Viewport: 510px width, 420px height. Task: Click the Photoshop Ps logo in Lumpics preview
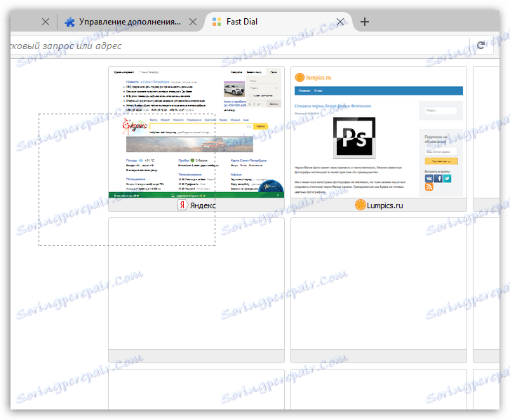pyautogui.click(x=354, y=137)
